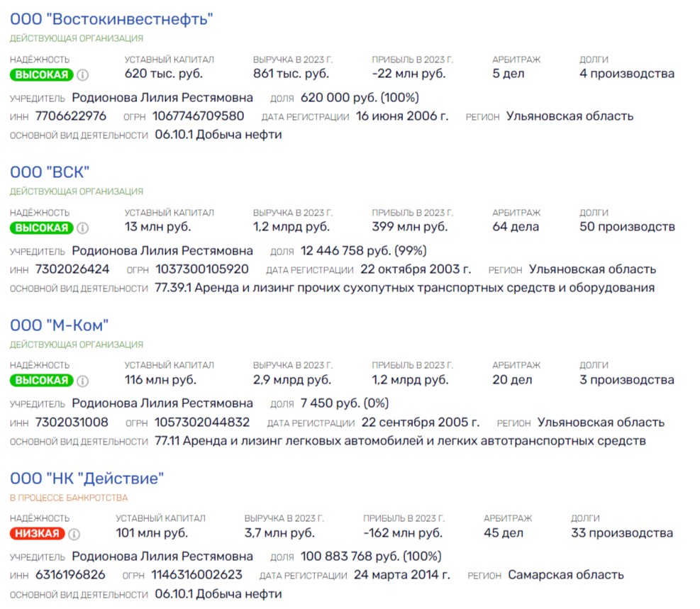Open the ООО "Востокинвестнефть" company link

tap(111, 19)
